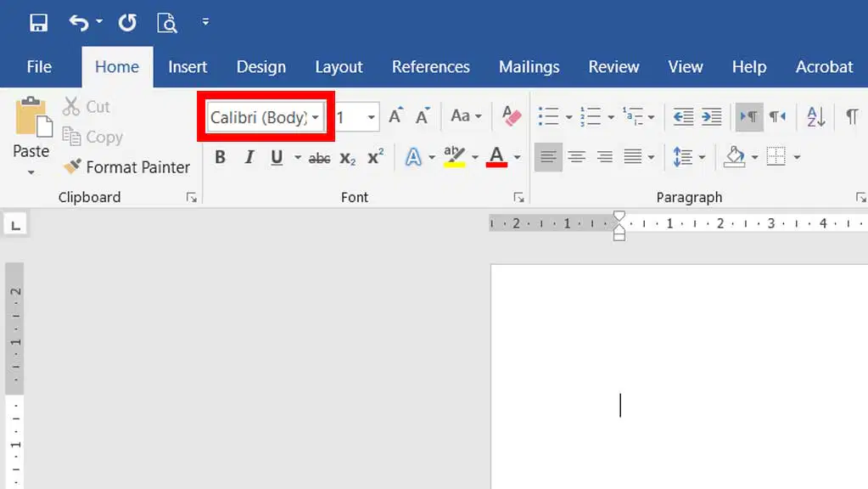Activate Format Painter
The image size is (868, 489).
coord(126,166)
